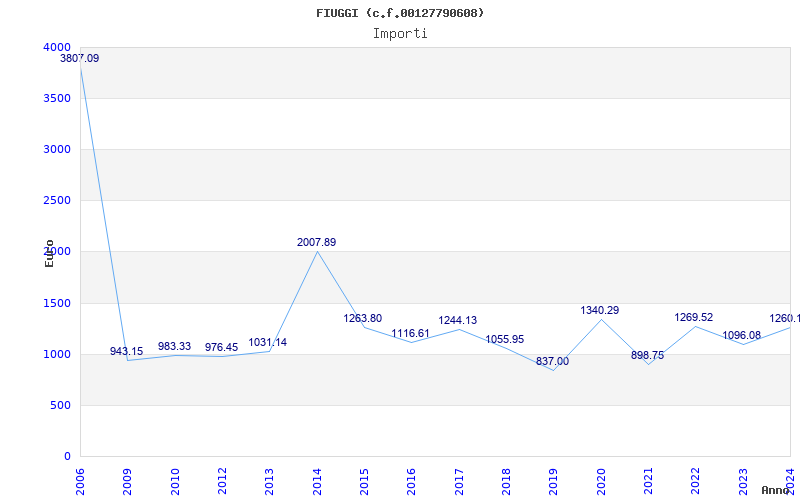Click the 2018 x-axis label
The image size is (800, 500).
pos(506,481)
